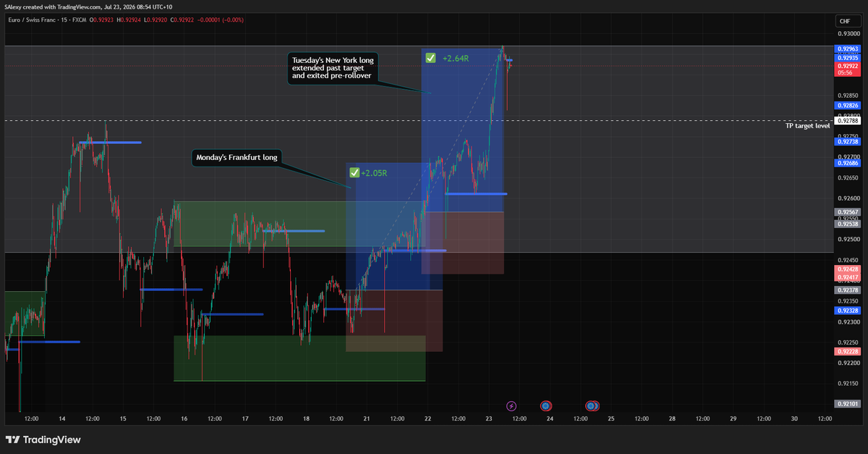Click the date 16 on time axis
The image size is (868, 454).
pos(184,419)
